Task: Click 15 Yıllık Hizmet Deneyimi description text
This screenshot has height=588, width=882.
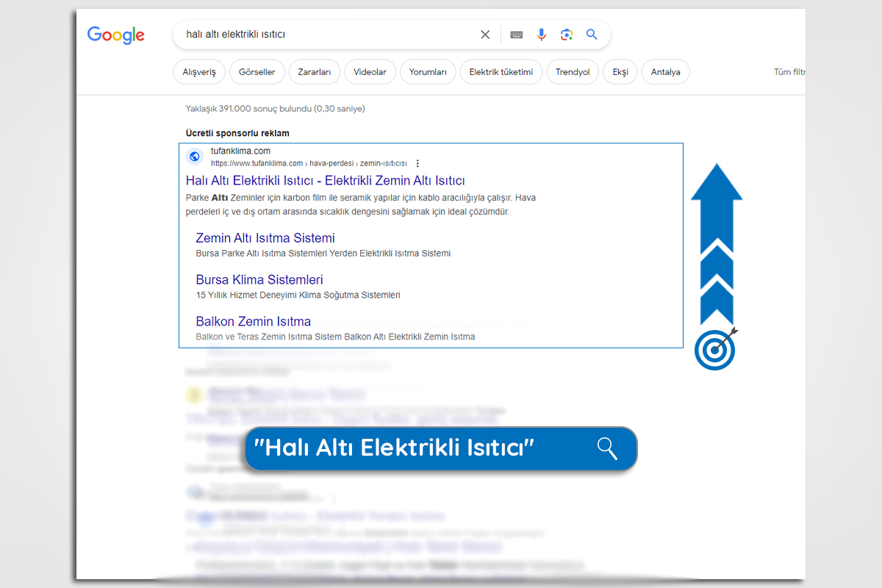Action: [298, 295]
